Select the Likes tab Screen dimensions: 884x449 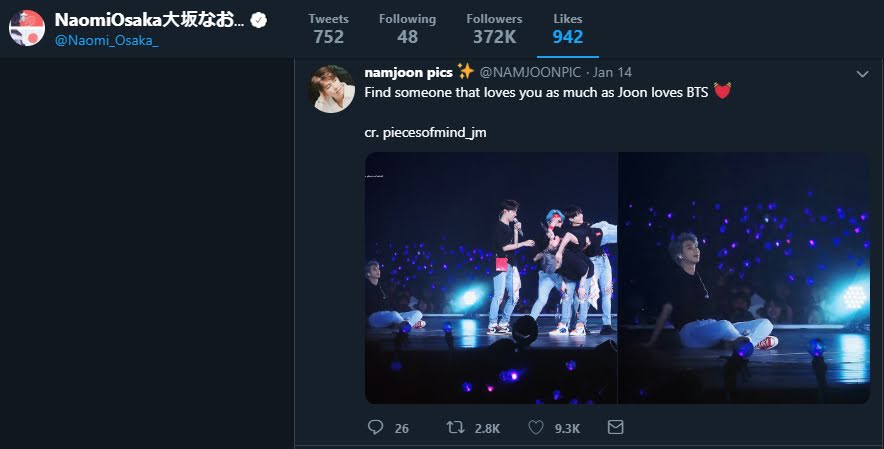[567, 29]
